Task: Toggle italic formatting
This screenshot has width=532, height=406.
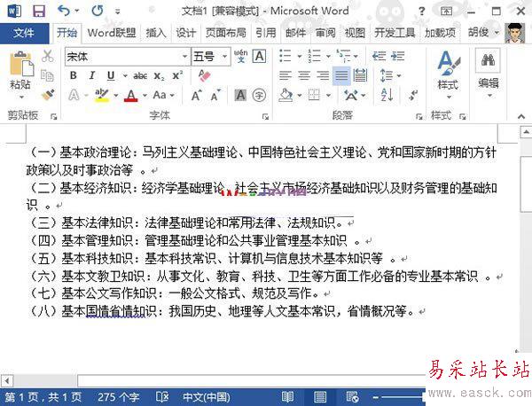Action: pos(92,75)
